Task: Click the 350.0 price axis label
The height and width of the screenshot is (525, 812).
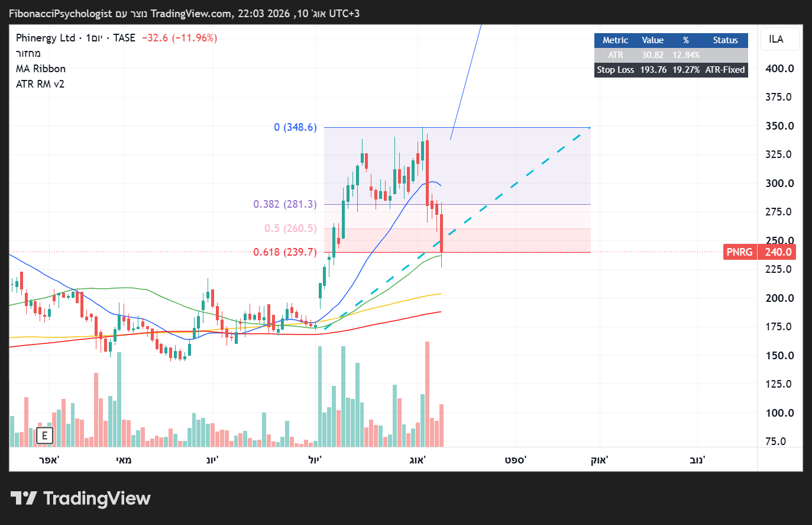Action: 779,126
